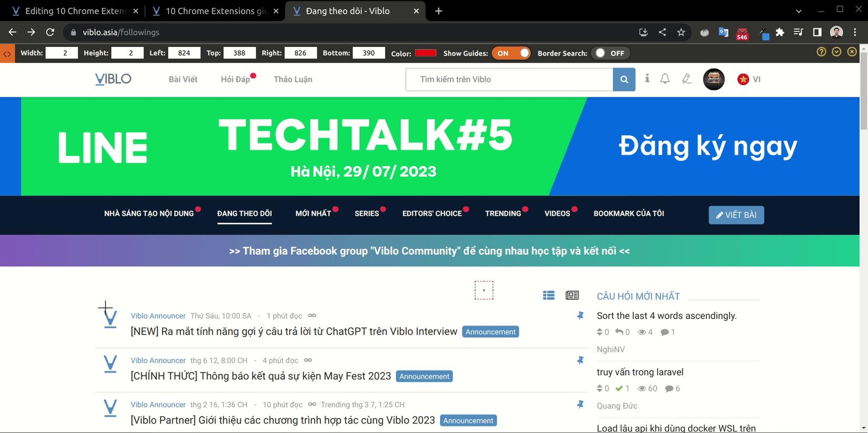
Task: Open 'Sort the last 4 words ascendingly' question
Action: point(667,316)
